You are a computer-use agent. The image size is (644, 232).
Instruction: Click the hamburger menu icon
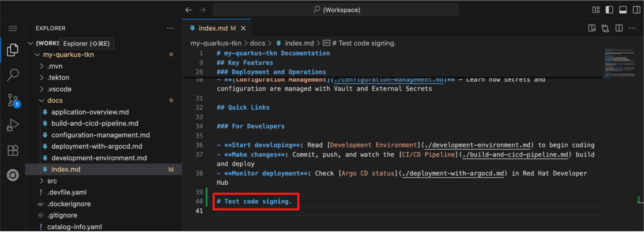pos(13,28)
